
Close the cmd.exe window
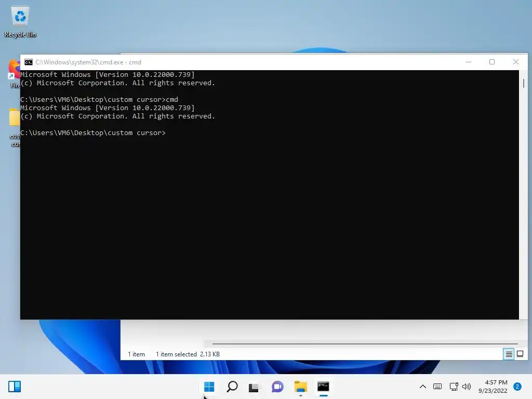tap(516, 62)
